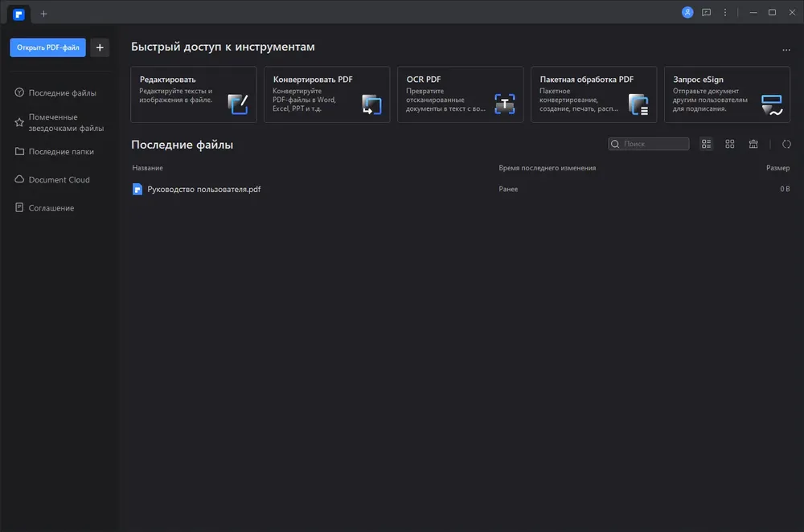
Task: Click the refresh recent files icon
Action: 786,144
